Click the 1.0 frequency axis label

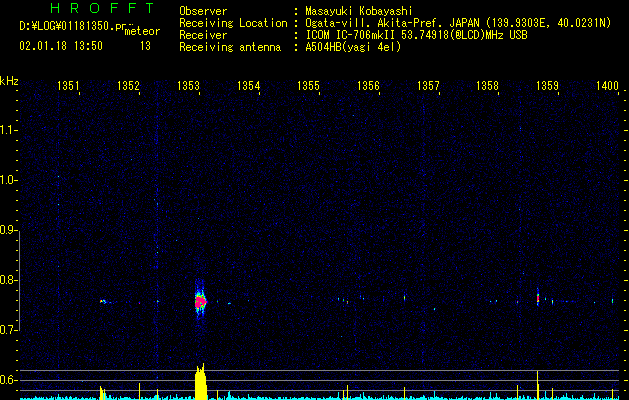click(8, 180)
